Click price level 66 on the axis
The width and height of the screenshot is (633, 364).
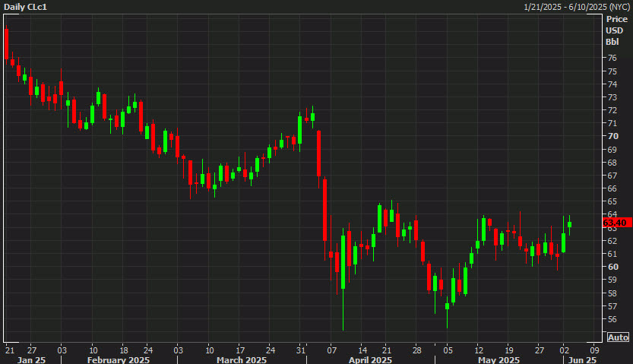[612, 188]
